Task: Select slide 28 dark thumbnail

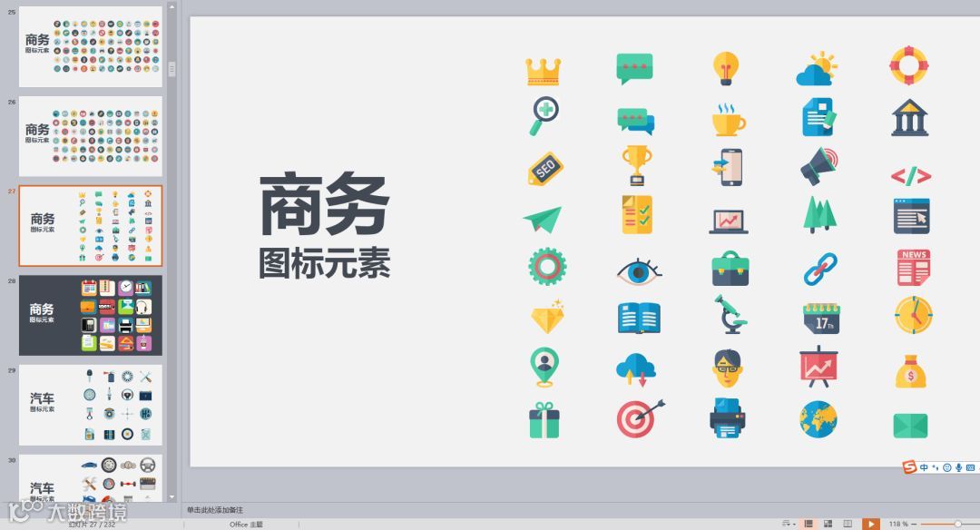Action: pos(91,316)
